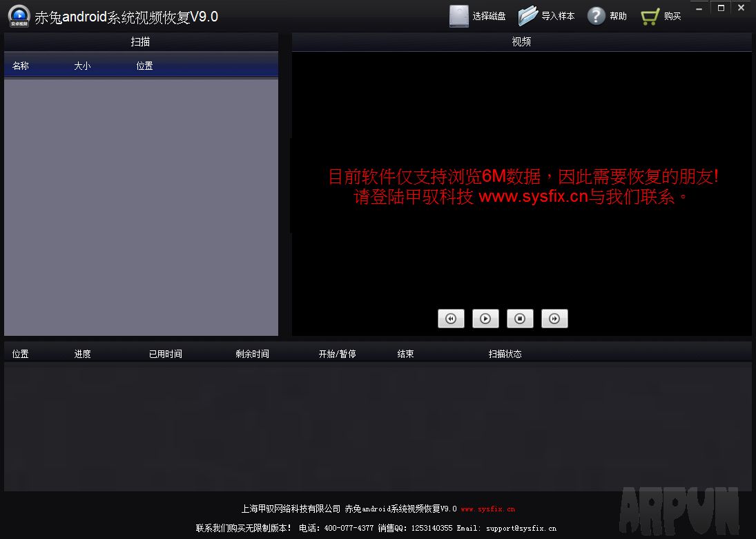The image size is (756, 539).
Task: Sort the file list by 名称 column
Action: point(21,66)
